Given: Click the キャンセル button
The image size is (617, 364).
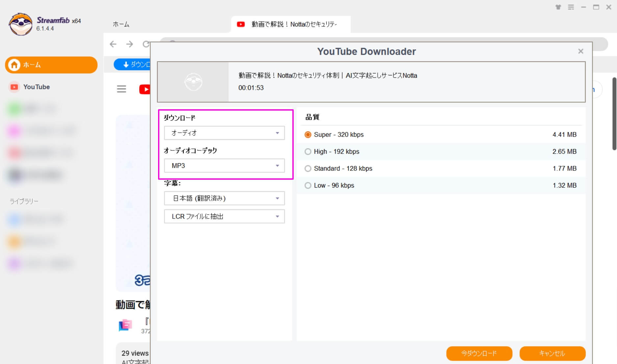Looking at the screenshot, I should click(552, 353).
